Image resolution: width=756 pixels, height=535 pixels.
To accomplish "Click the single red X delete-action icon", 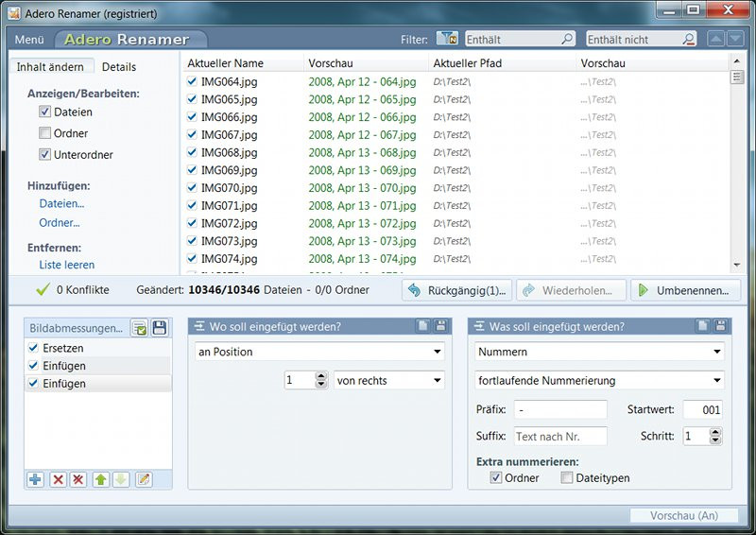I will point(59,480).
